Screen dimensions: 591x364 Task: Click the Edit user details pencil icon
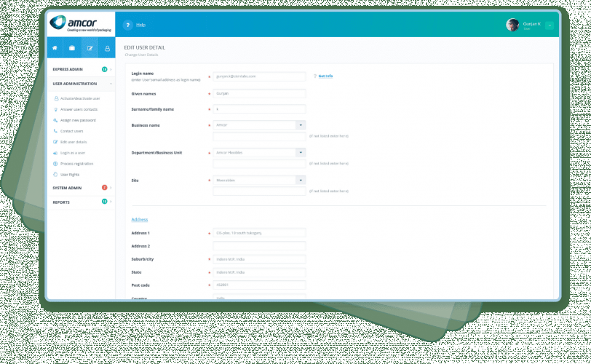[55, 142]
